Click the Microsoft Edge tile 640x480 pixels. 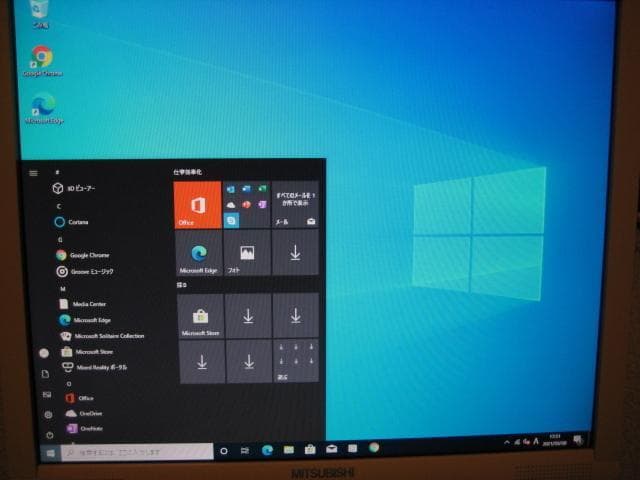pos(199,253)
